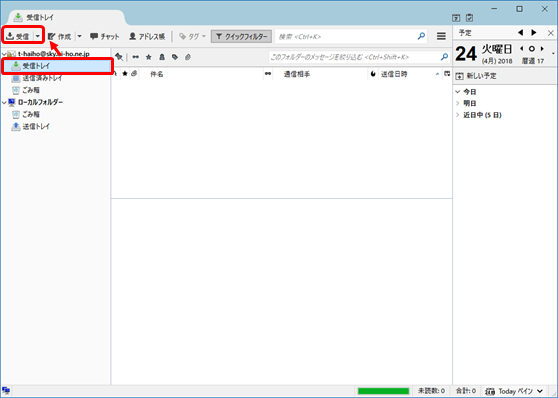This screenshot has height=398, width=558.
Task: Click magnifier icon in quick filter box
Action: [x=444, y=57]
